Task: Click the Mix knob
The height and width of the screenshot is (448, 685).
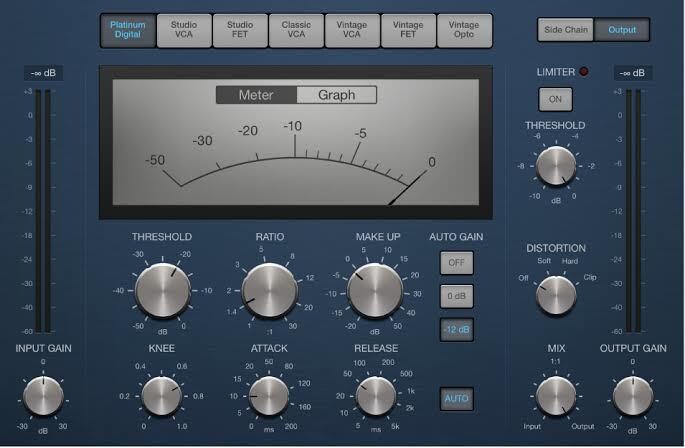Action: pos(556,396)
